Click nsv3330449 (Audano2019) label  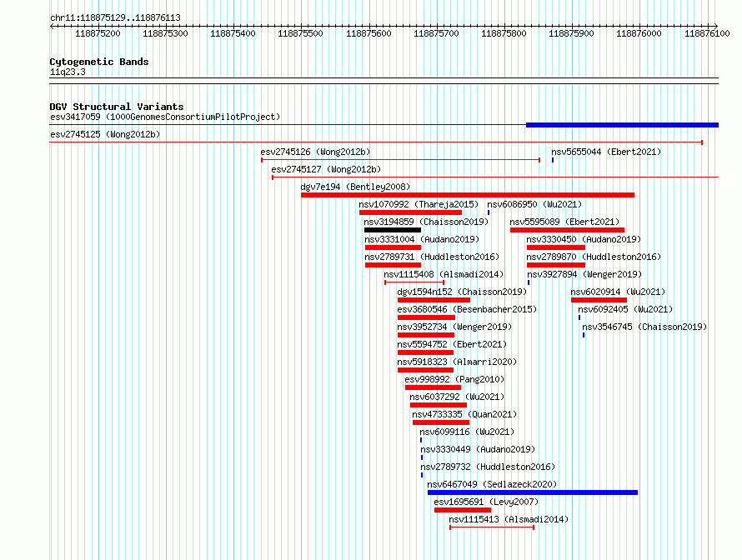[x=478, y=449]
